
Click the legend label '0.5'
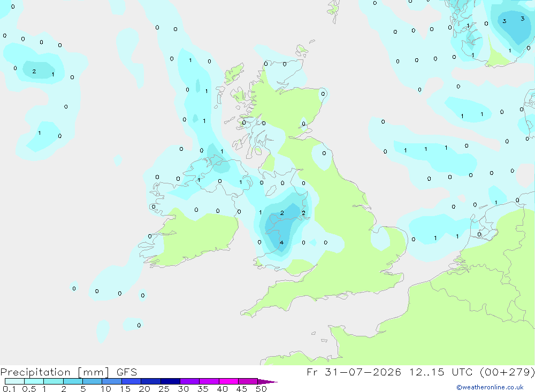[x=29, y=389]
